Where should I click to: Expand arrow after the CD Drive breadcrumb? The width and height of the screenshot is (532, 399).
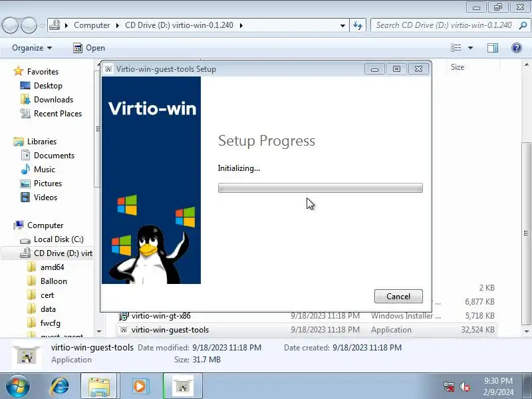(x=241, y=25)
